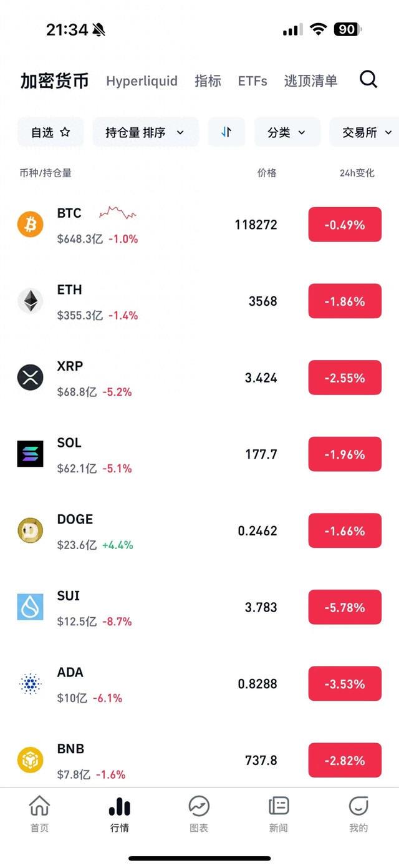
Task: Open the Solana logo icon
Action: pyautogui.click(x=30, y=454)
